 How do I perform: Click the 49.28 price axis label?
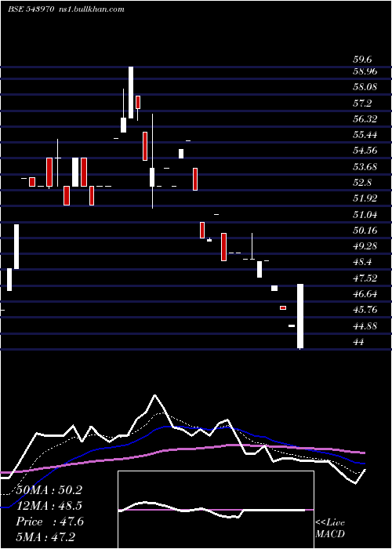(x=365, y=246)
